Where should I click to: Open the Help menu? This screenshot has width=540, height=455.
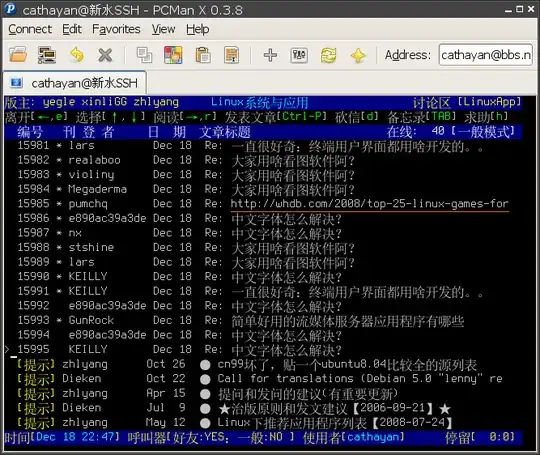(x=198, y=29)
